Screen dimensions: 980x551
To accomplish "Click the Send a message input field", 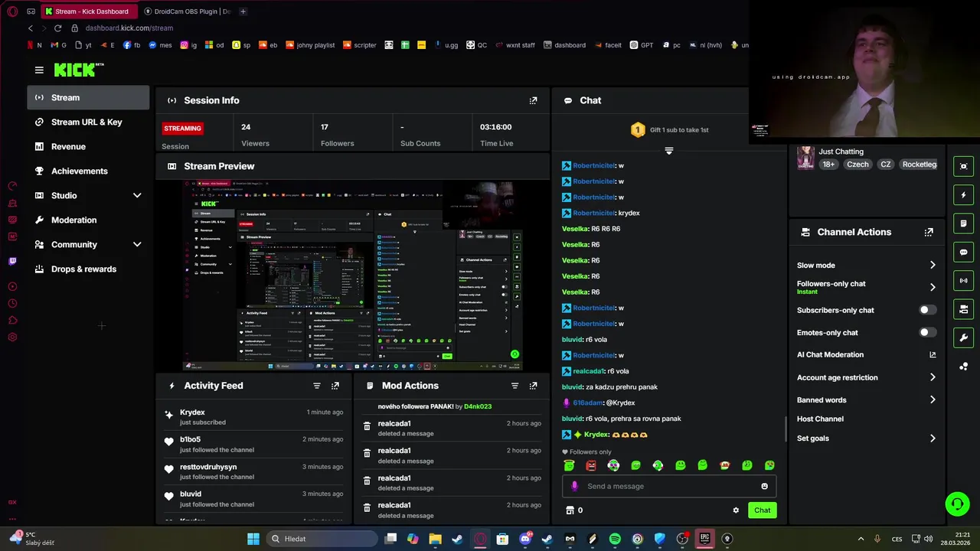I will tap(669, 486).
